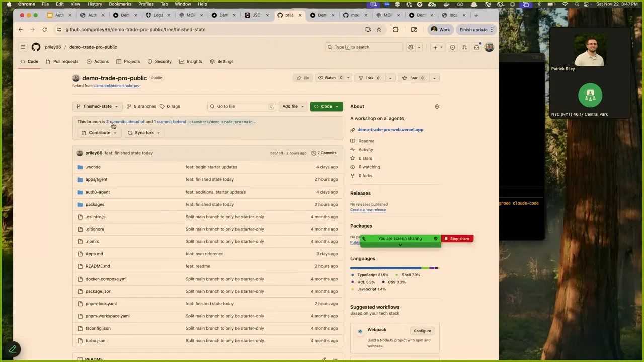Open the 5 Branches link
644x362 pixels.
[141, 106]
